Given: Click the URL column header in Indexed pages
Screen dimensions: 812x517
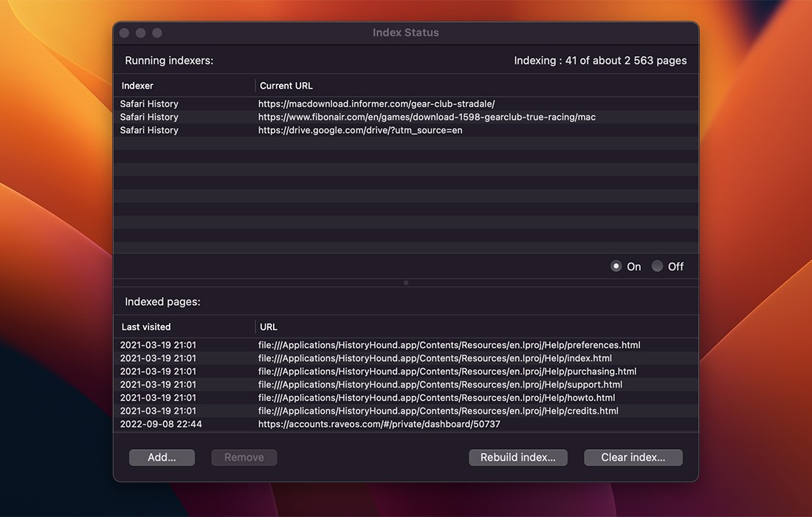Looking at the screenshot, I should [x=268, y=326].
